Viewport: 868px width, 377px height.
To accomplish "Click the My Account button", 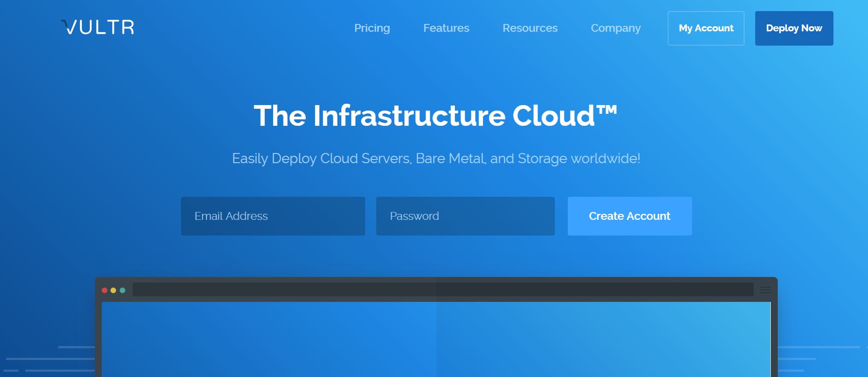I will 705,28.
